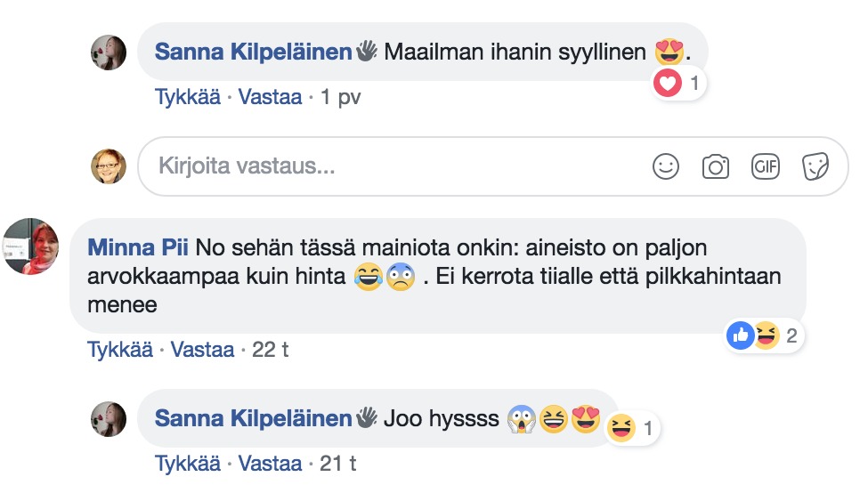The width and height of the screenshot is (868, 493).
Task: View laugh reaction on Joo hyssss comment
Action: click(x=620, y=430)
